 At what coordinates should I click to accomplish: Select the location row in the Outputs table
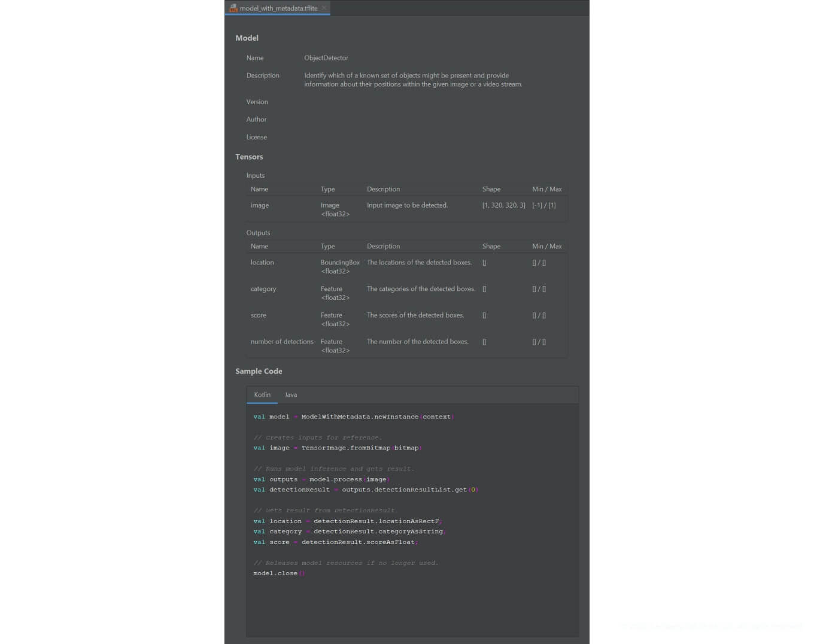(407, 266)
